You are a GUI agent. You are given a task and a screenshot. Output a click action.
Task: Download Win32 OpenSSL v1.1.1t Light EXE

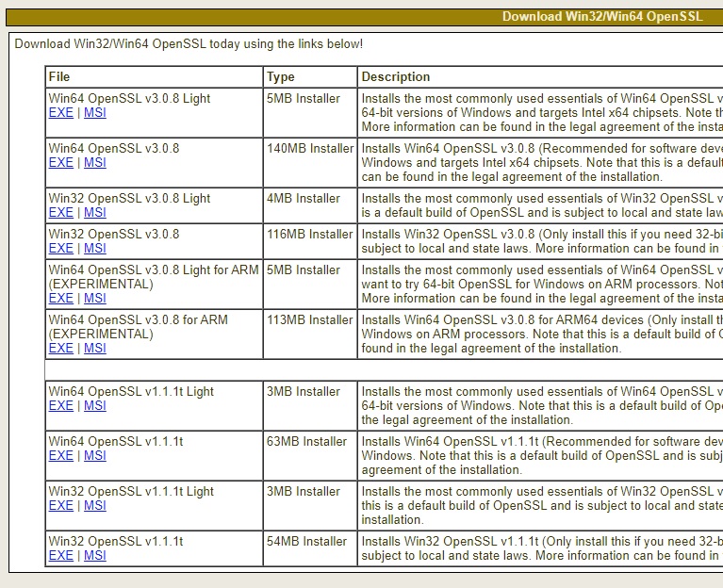[x=60, y=506]
